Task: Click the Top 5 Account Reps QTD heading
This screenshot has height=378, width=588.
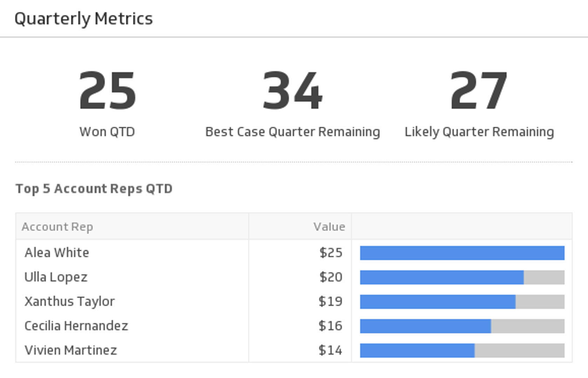Action: click(94, 189)
